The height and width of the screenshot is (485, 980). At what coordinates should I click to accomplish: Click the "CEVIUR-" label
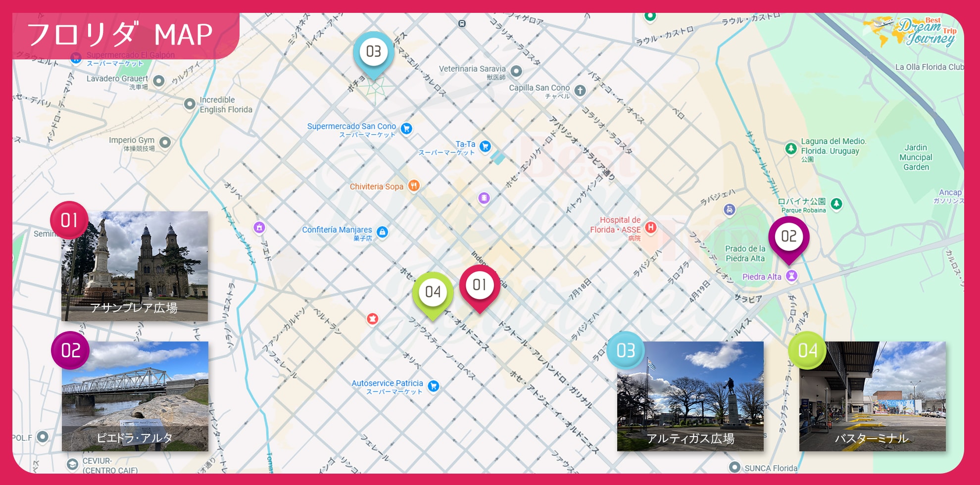pyautogui.click(x=98, y=461)
